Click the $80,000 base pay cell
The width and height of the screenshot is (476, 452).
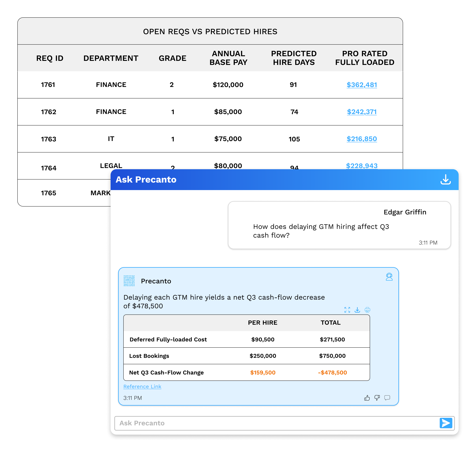pos(228,166)
